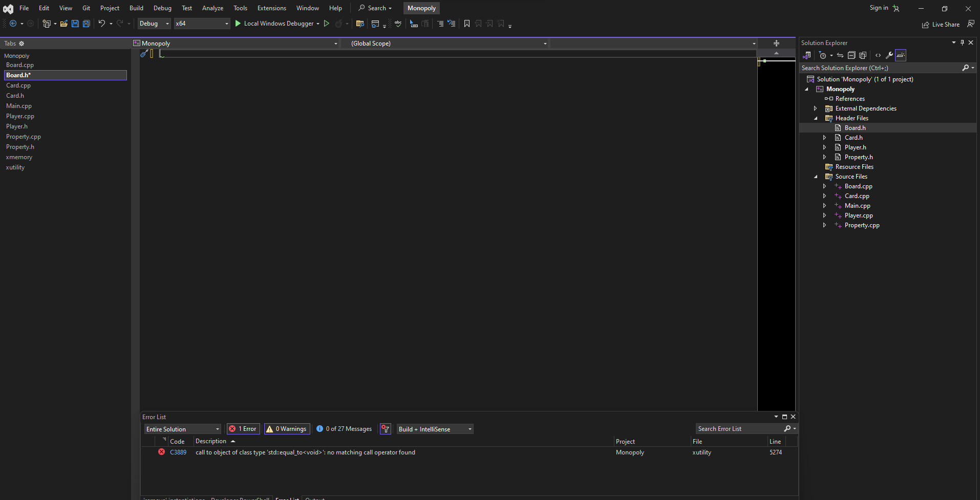Viewport: 980px width, 500px height.
Task: Open the Debug menu
Action: click(162, 8)
